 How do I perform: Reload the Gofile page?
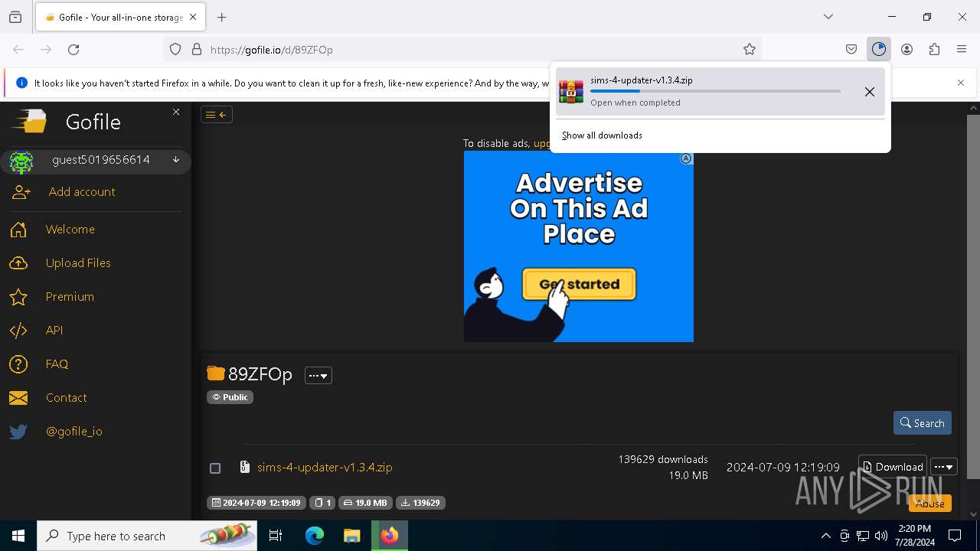[73, 50]
